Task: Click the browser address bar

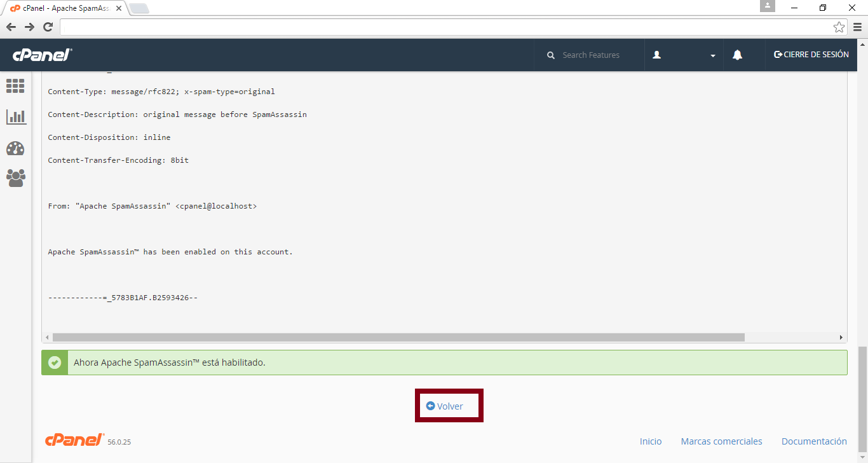Action: point(445,27)
